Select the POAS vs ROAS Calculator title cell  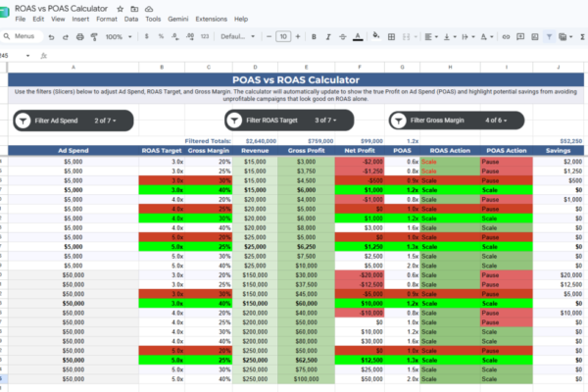pyautogui.click(x=296, y=80)
